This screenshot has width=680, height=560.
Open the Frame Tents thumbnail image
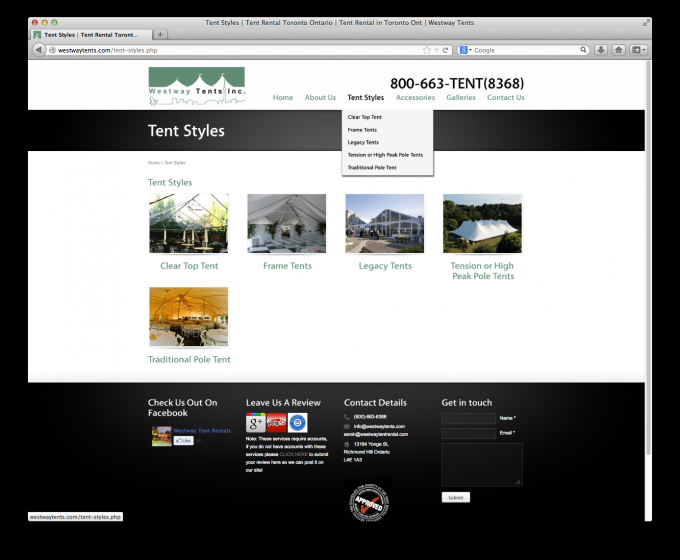tap(287, 224)
